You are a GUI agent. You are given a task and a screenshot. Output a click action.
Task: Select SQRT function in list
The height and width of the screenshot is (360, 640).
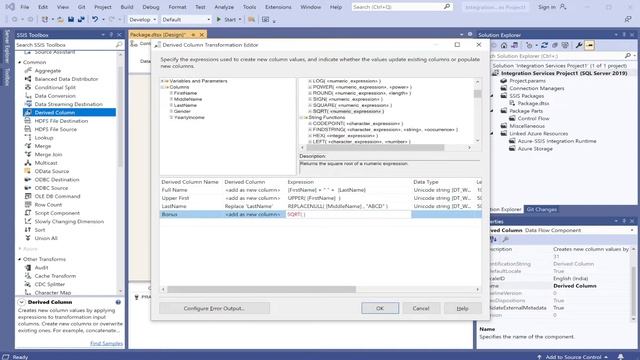coord(348,111)
